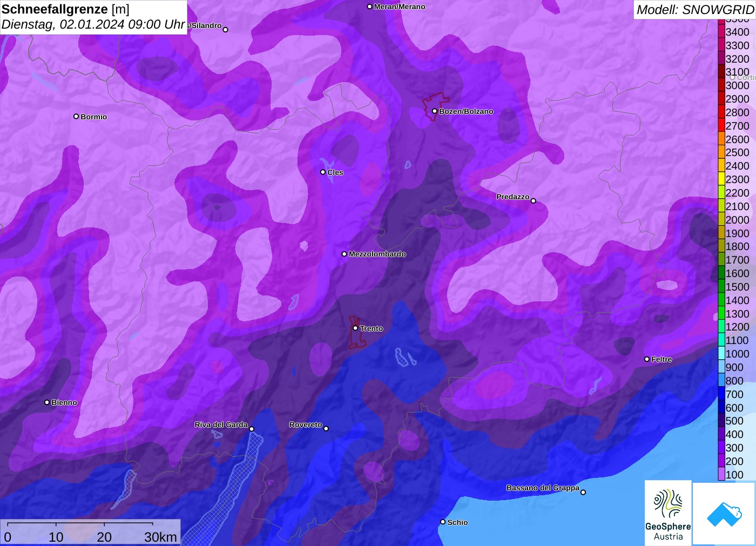The width and height of the screenshot is (756, 546).
Task: Click the 400 m purple legend swatch
Action: (x=721, y=434)
